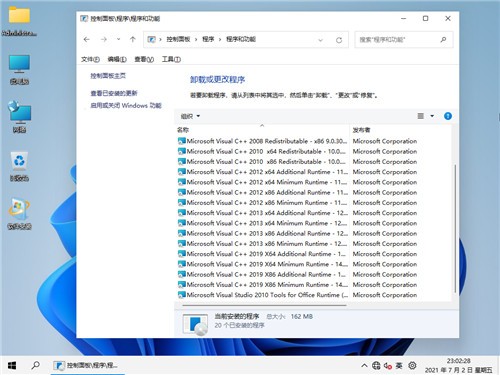Select Visual C++ 2019 X64 Additional Runtime
Viewport: 500px width, 375px height.
[263, 254]
